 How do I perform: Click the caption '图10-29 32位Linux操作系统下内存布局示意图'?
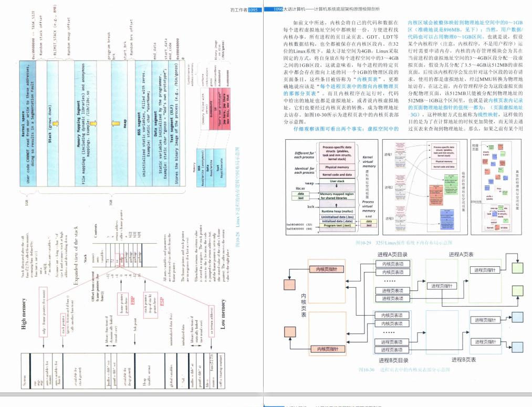point(403,243)
